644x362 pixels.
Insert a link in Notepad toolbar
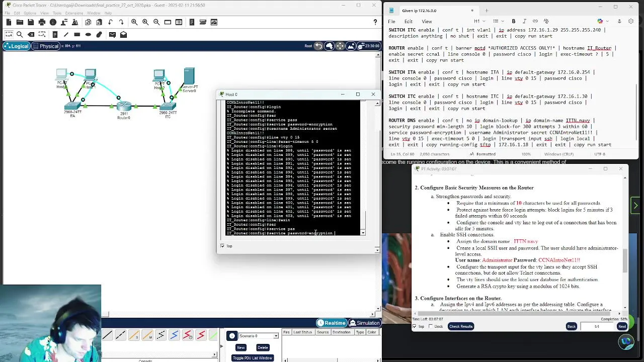[535, 21]
